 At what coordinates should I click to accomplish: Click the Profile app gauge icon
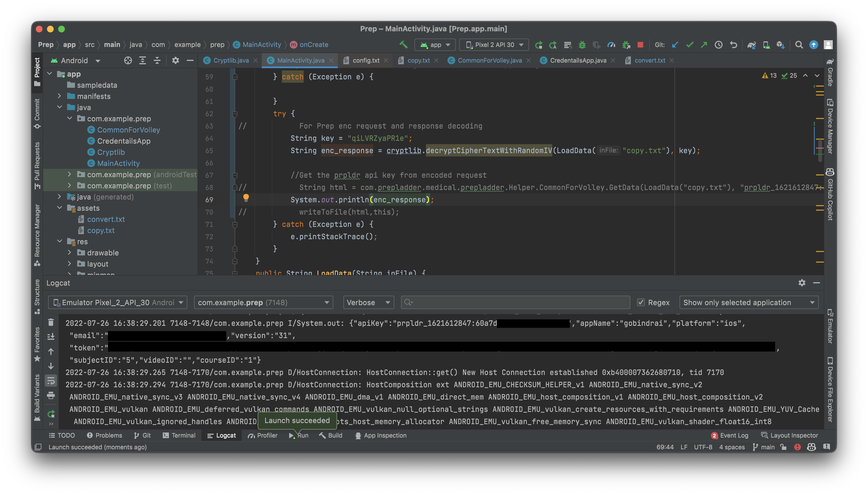click(x=611, y=45)
